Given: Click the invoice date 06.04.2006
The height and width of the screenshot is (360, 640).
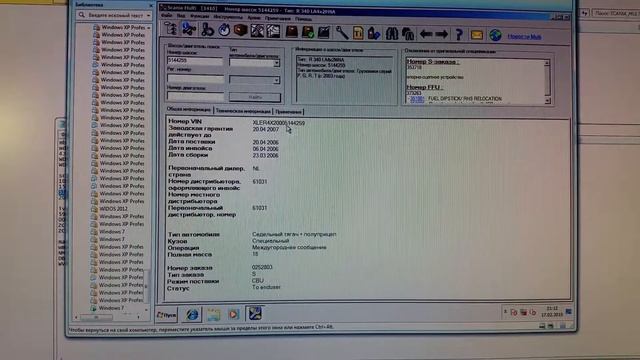Looking at the screenshot, I should coord(265,149).
